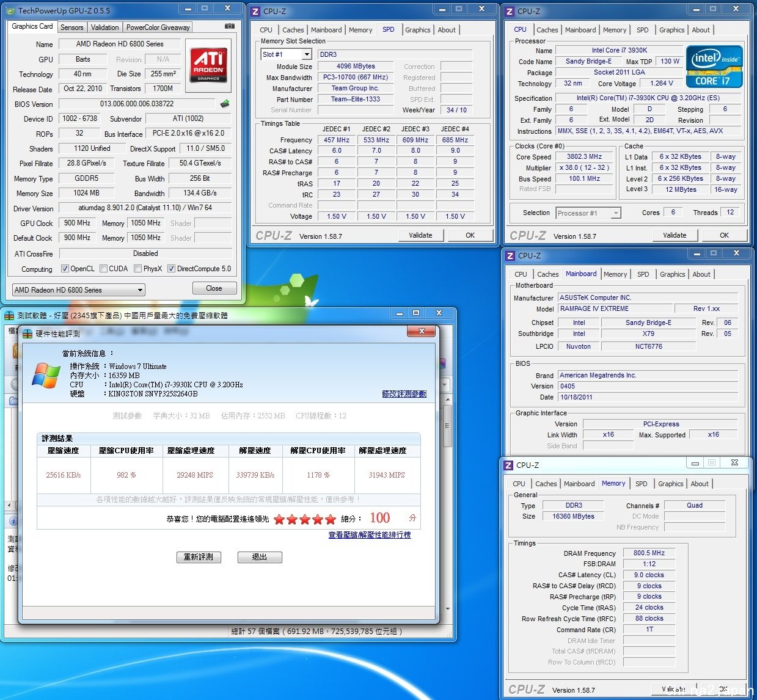Screen dimensions: 757x700
Task: Click Close button in GPU-Z
Action: 214,288
